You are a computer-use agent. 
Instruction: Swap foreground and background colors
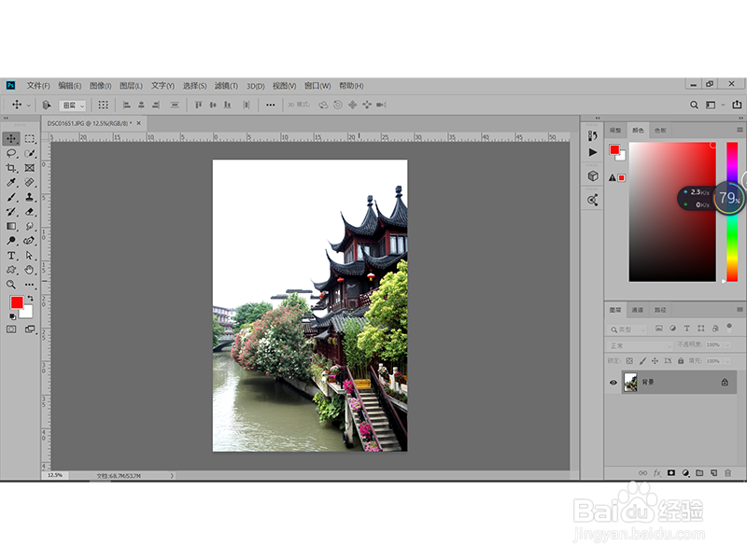coord(30,298)
